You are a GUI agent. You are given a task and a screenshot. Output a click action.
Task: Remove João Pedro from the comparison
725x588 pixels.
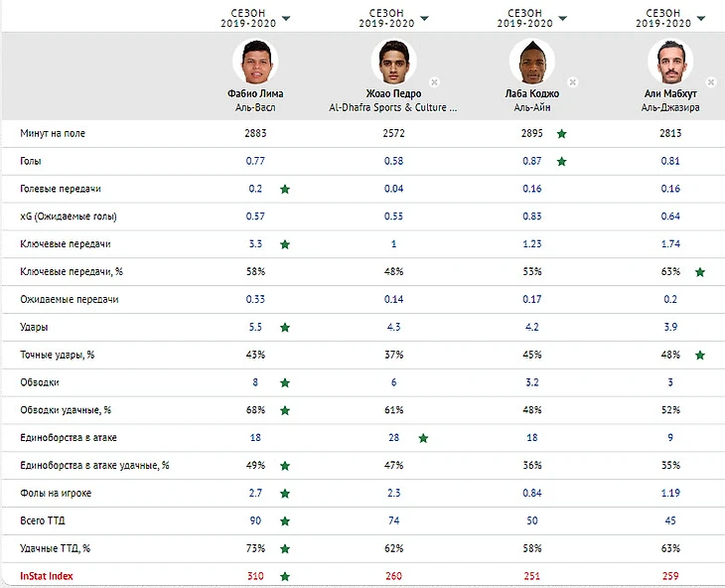(x=434, y=82)
